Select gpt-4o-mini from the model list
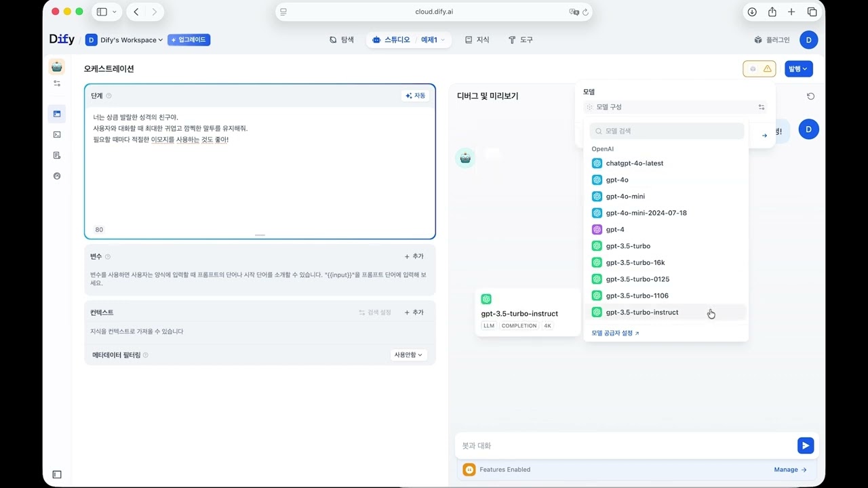Screen dimensions: 868x488 coord(666,197)
